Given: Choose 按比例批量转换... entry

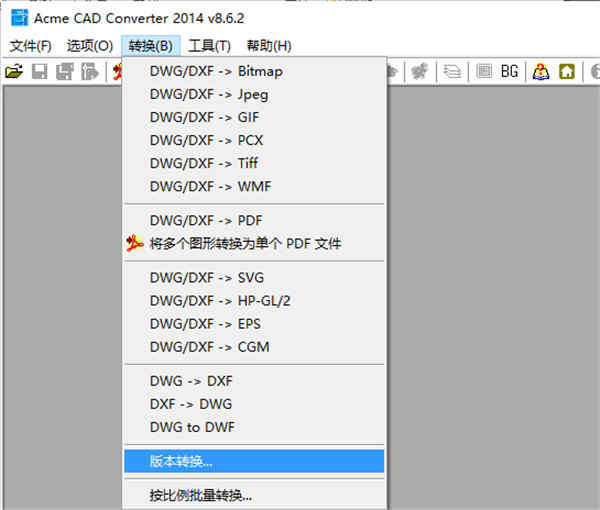Looking at the screenshot, I should coord(254,495).
